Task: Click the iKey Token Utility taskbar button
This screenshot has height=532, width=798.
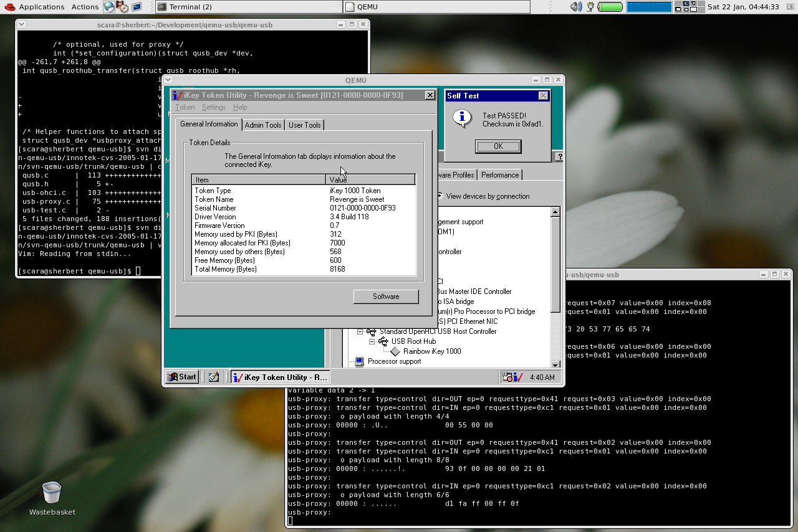Action: pyautogui.click(x=280, y=377)
